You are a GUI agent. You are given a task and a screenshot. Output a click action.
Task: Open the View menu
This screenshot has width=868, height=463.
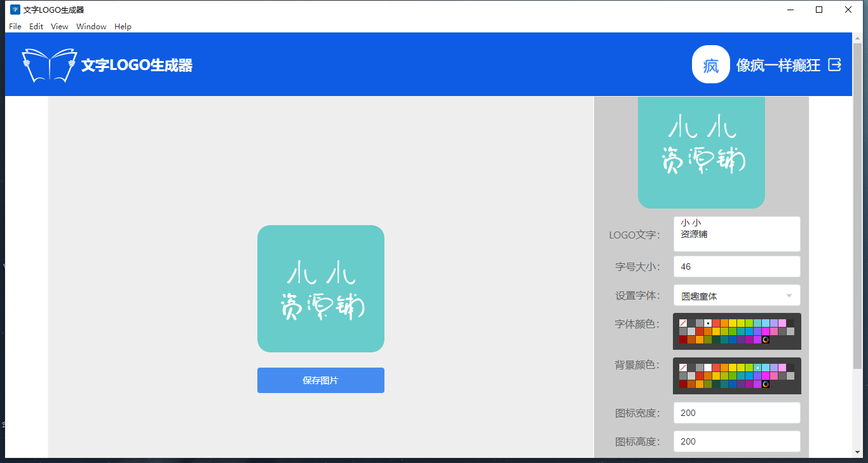click(x=60, y=27)
